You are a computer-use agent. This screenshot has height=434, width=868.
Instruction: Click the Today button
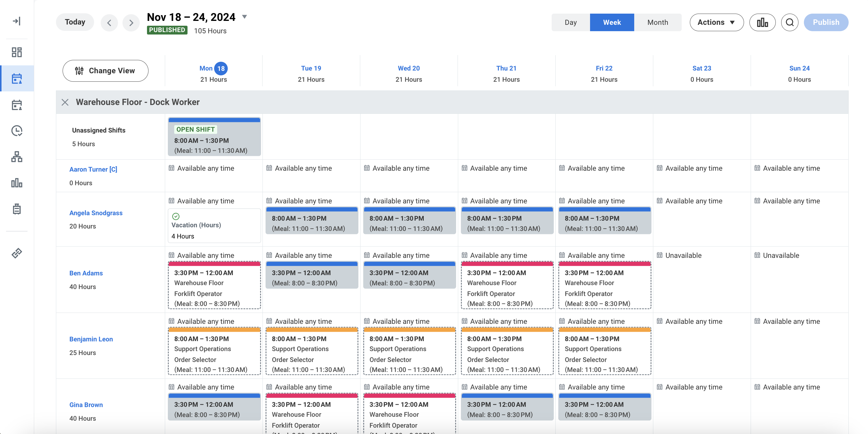(x=75, y=22)
